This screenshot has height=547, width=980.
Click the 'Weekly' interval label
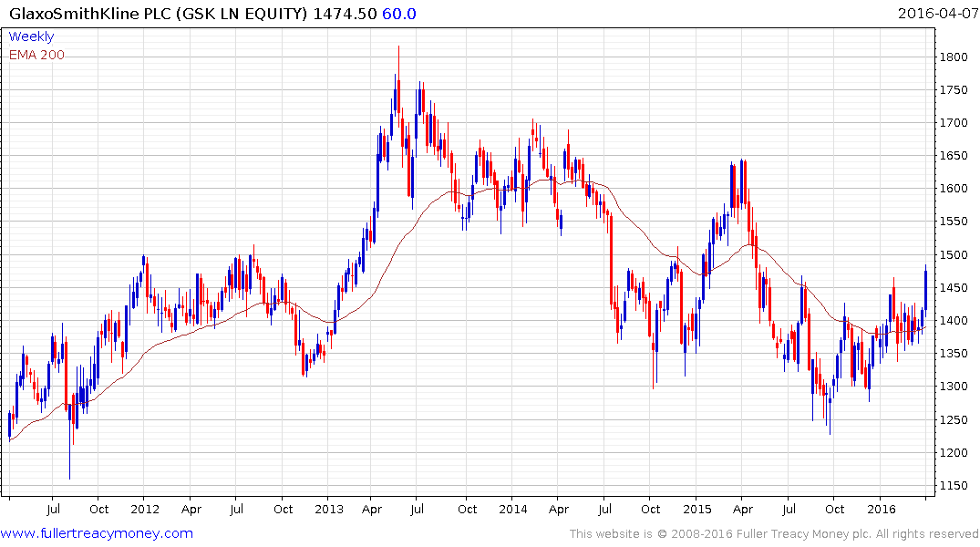(31, 36)
